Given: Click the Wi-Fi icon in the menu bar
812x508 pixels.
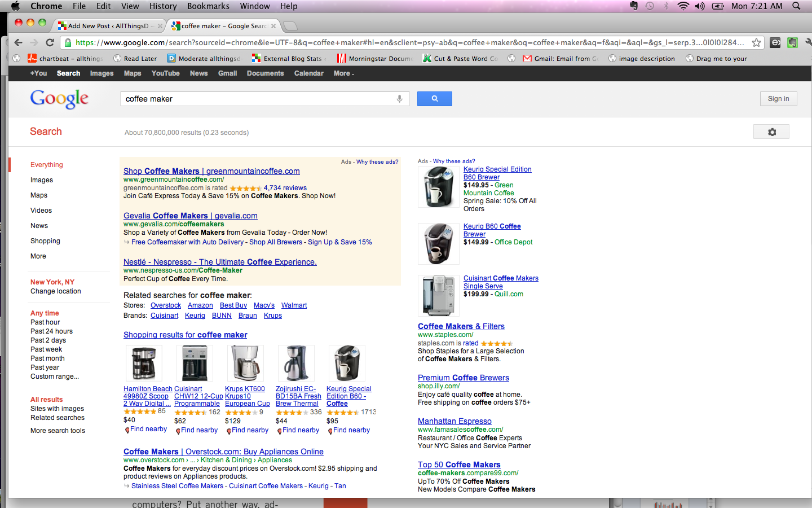Looking at the screenshot, I should pos(683,6).
